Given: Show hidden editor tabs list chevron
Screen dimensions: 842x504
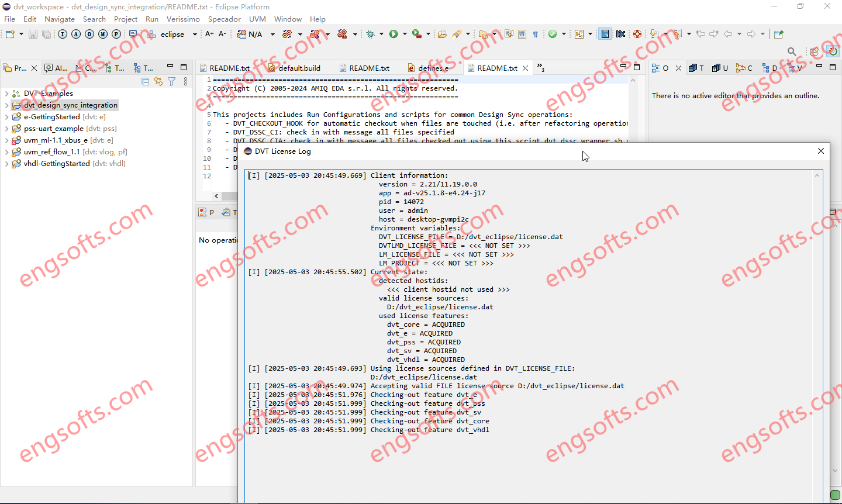Looking at the screenshot, I should (541, 68).
